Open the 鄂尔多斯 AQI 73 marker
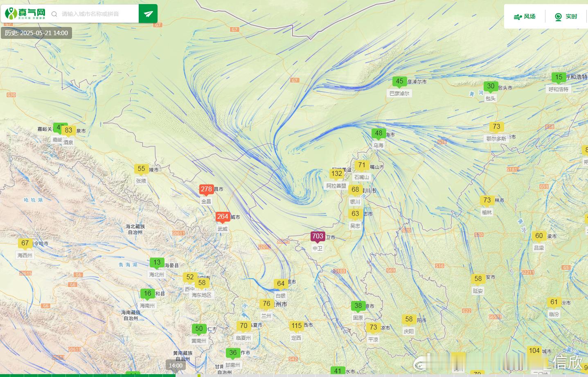Viewport: 588px width, 377px height. [496, 127]
